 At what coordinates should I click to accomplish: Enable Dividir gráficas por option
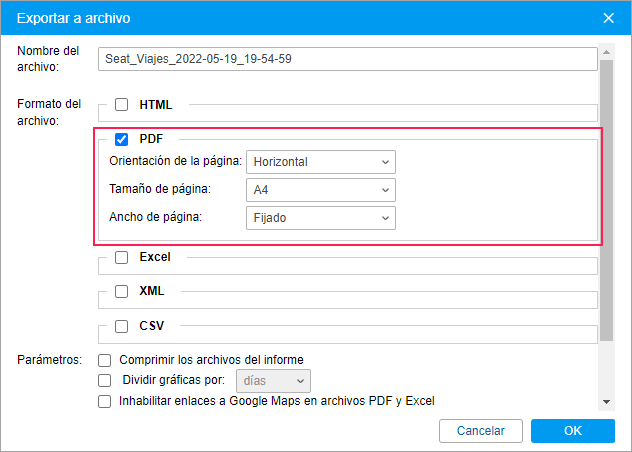104,380
